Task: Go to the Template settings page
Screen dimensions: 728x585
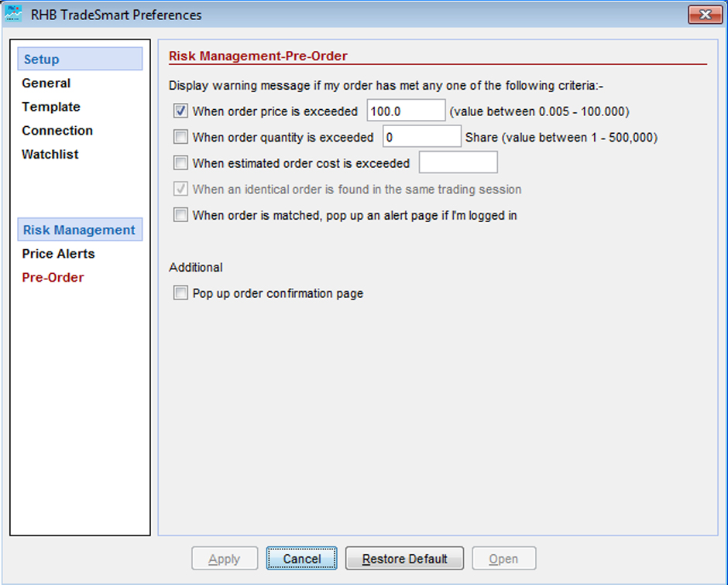Action: coord(51,107)
